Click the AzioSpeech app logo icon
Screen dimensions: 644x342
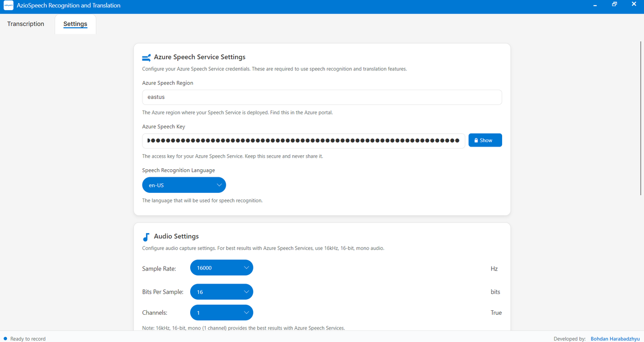(8, 6)
